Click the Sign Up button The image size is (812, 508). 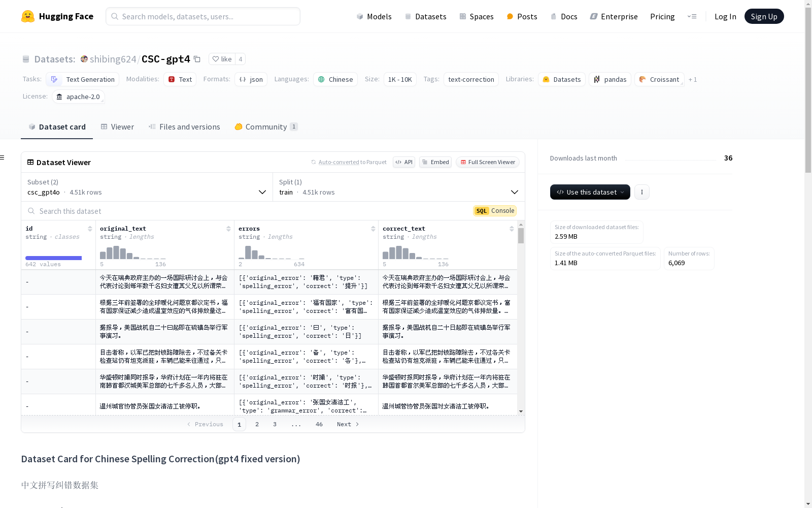[764, 16]
